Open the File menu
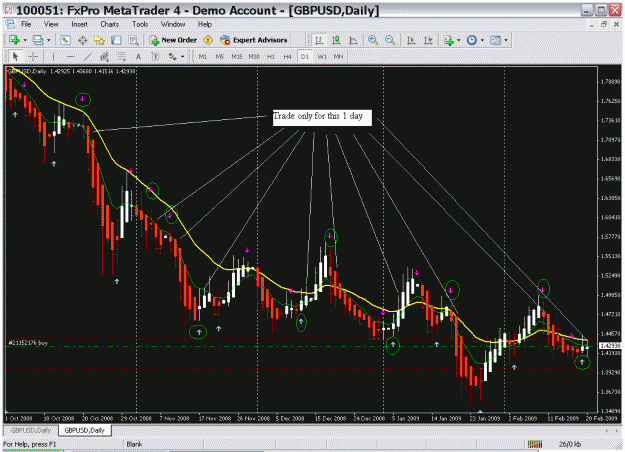Screen dimensions: 625x452 (26, 24)
